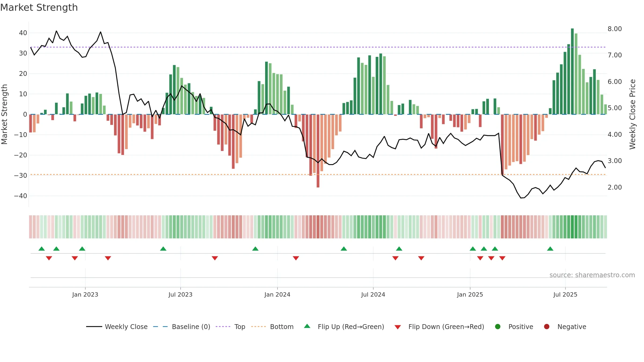Click the tallest green bar near Jul 2025
Screen dimensions: 644x362
(x=572, y=71)
